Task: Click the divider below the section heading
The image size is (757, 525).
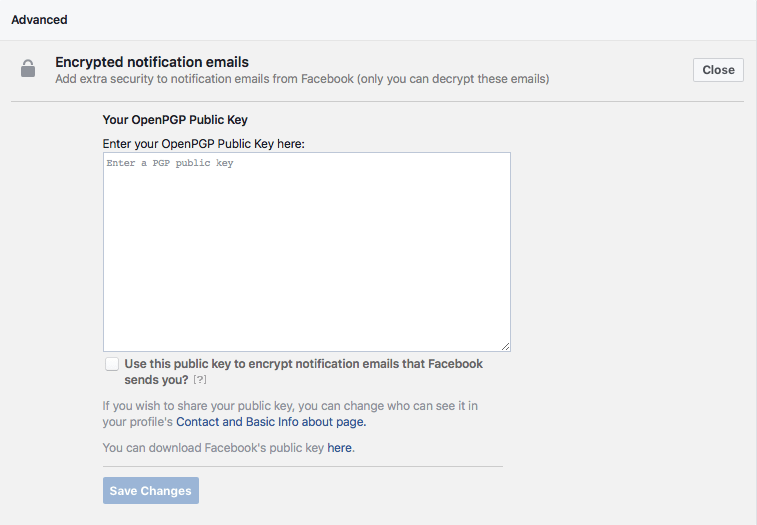Action: (377, 101)
